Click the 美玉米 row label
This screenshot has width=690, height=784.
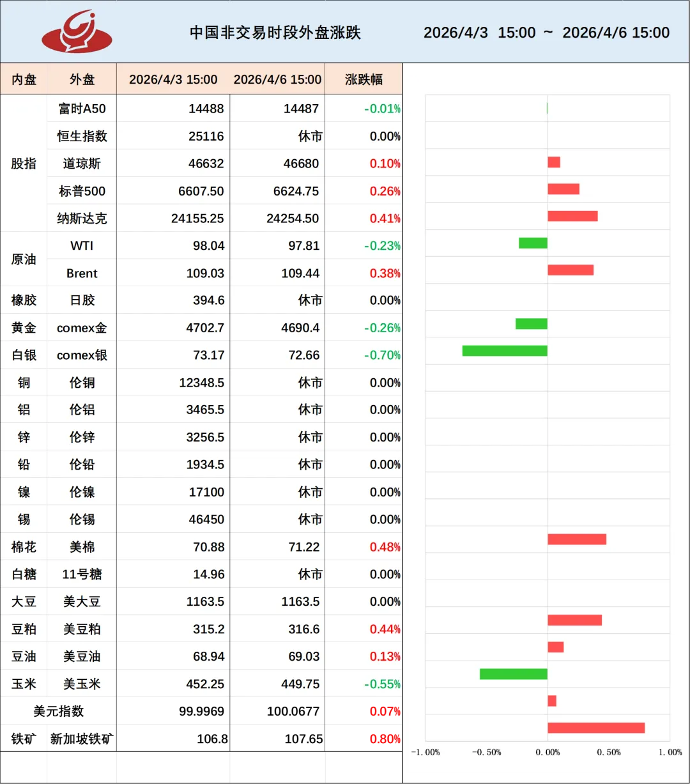tap(82, 684)
